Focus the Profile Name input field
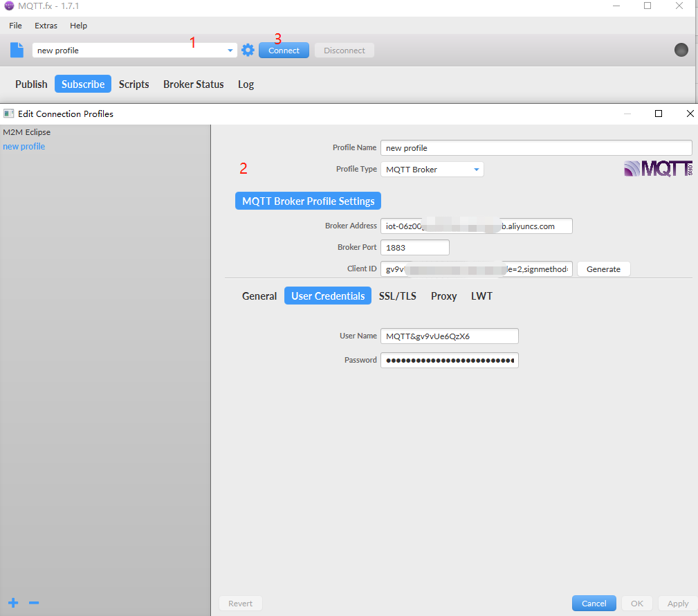698x616 pixels. tap(536, 148)
